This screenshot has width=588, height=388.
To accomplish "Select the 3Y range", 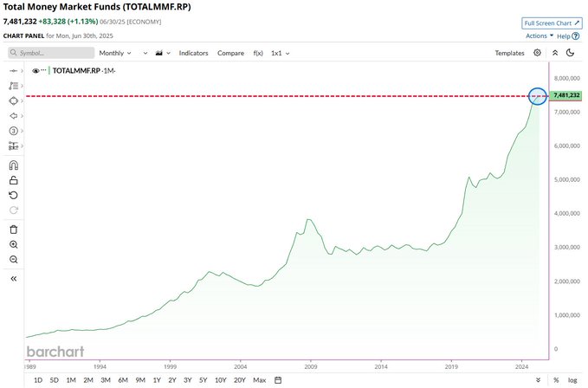I will click(188, 380).
